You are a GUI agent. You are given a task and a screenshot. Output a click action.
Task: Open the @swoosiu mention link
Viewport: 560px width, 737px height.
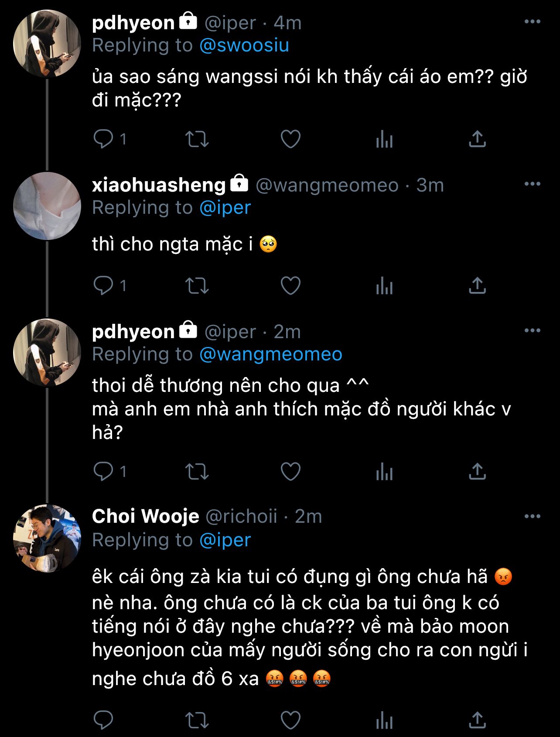pos(244,45)
